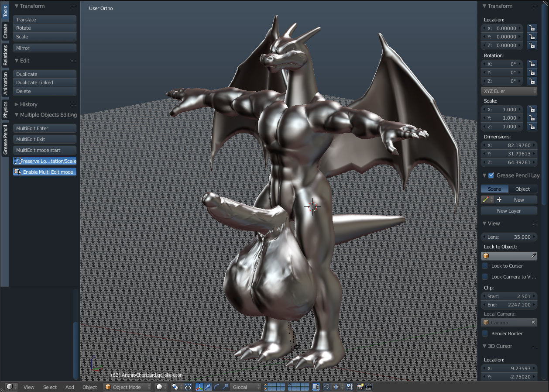
Task: Click the 3D manipulator toggle icon
Action: pos(199,387)
